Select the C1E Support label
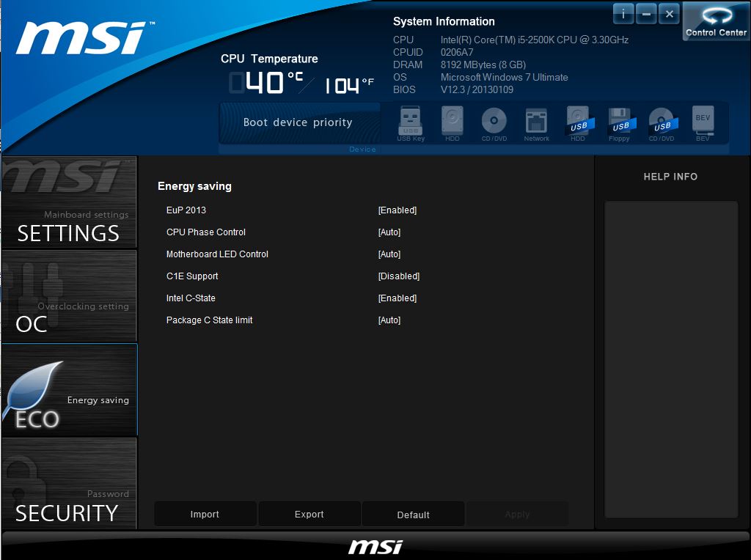This screenshot has width=751, height=560. point(192,276)
